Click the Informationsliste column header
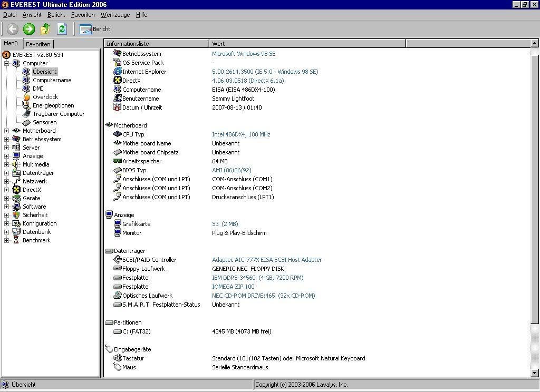 (x=156, y=43)
